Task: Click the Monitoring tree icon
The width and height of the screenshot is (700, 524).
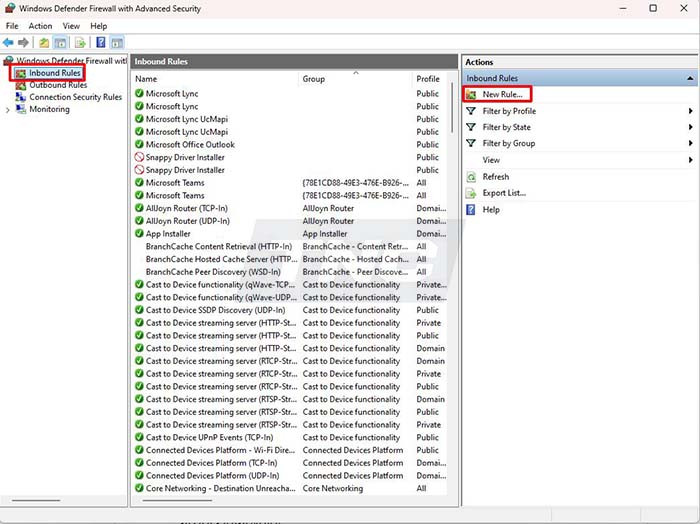Action: point(21,109)
